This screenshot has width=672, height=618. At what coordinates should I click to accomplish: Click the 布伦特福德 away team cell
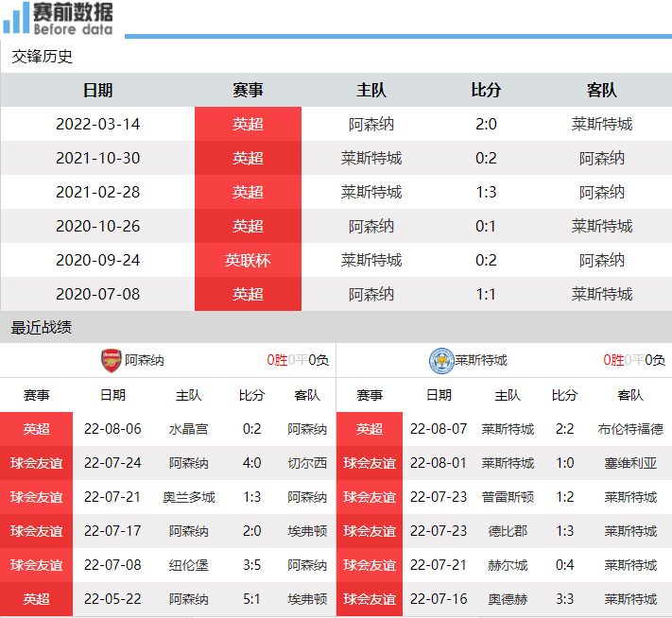click(630, 429)
